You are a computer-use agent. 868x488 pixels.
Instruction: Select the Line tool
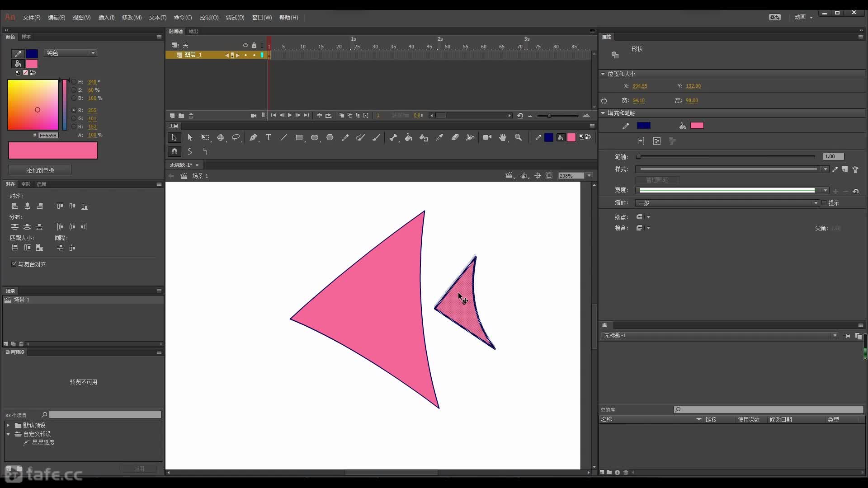[284, 137]
